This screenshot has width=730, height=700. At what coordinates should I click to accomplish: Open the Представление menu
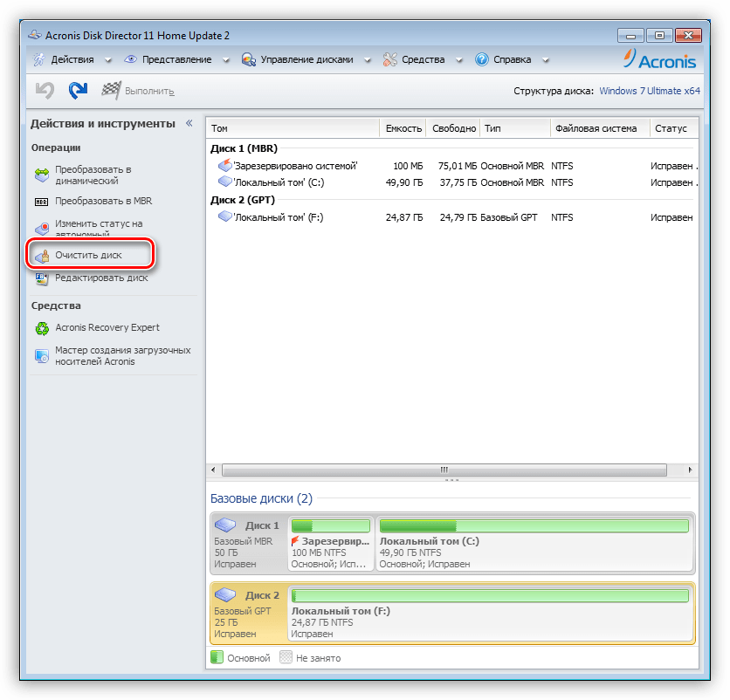(x=177, y=59)
